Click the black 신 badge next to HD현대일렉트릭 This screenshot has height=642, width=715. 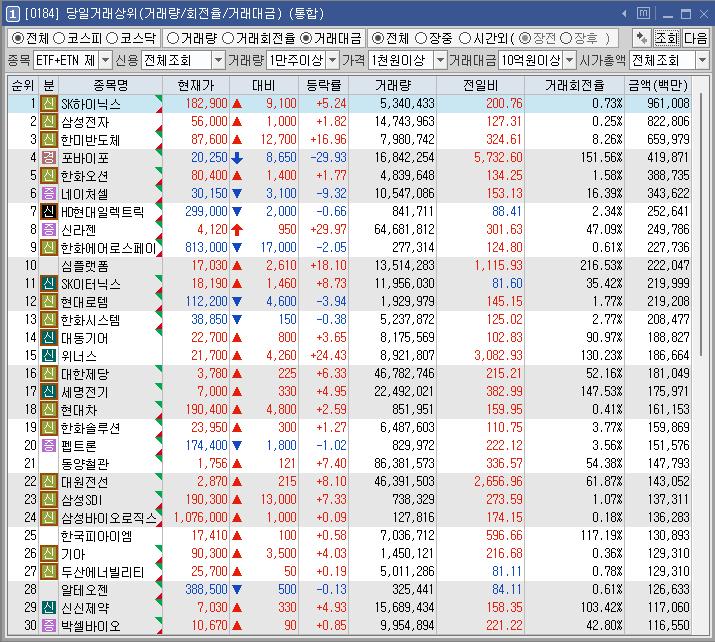(x=48, y=211)
